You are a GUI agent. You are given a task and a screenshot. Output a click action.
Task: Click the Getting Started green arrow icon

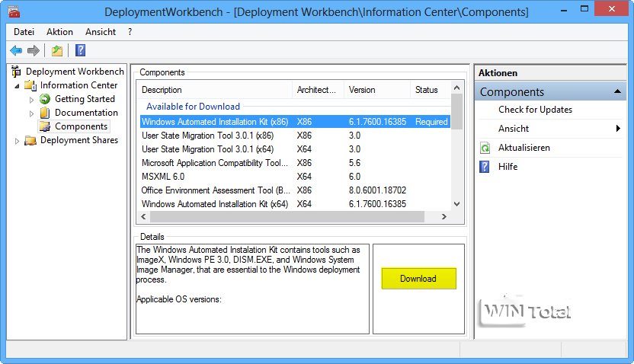pos(45,99)
